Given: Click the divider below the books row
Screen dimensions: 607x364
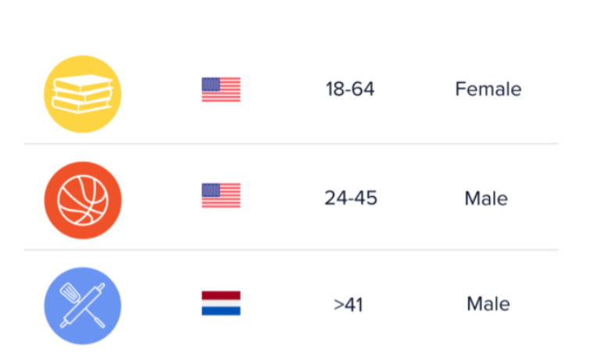Looking at the screenshot, I should 291,144.
